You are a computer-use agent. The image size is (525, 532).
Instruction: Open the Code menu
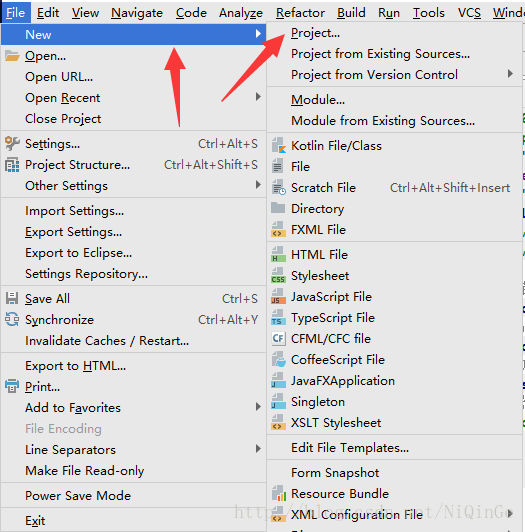click(191, 13)
